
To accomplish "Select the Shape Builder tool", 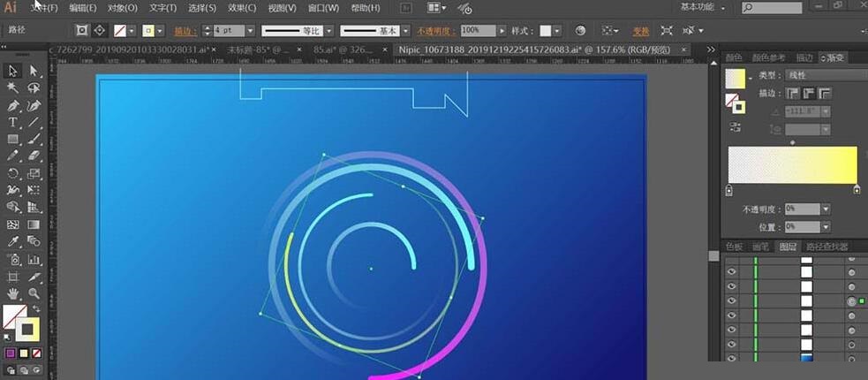I will 12,207.
